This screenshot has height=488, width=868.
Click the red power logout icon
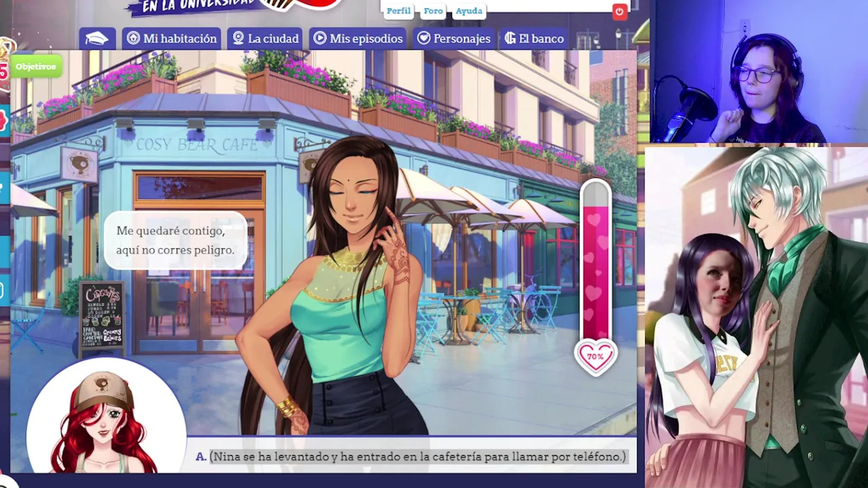pos(619,12)
